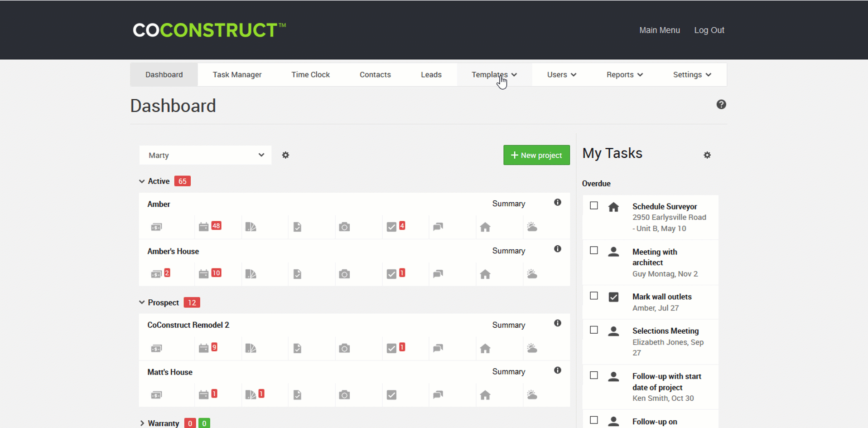868x428 pixels.
Task: Open the camera icon for Amber's House
Action: pos(344,274)
